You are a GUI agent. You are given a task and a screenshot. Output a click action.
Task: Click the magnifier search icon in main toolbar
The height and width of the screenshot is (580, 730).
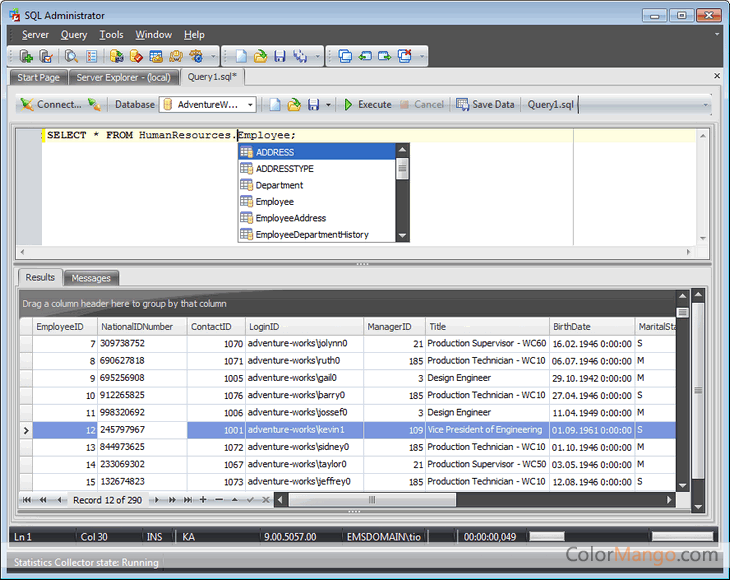coord(71,56)
